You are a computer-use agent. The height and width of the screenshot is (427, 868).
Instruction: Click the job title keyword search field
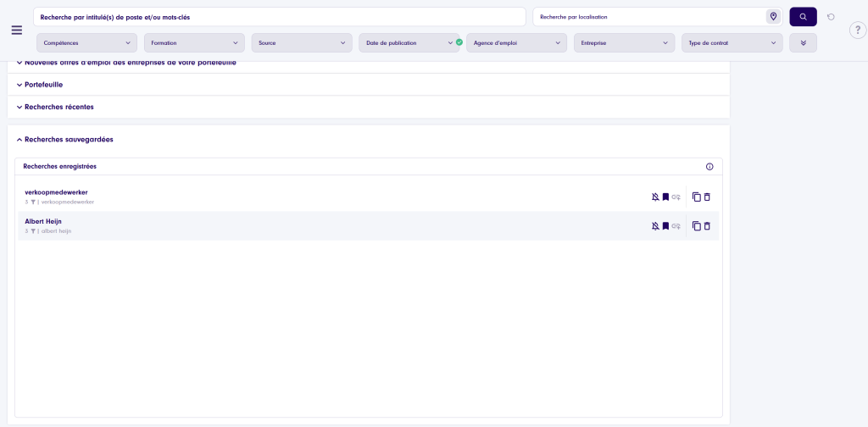[x=280, y=17]
